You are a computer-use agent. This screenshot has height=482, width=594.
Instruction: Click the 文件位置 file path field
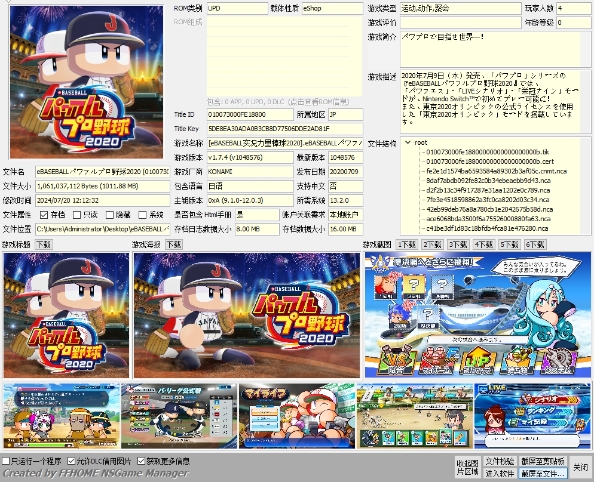click(x=103, y=229)
